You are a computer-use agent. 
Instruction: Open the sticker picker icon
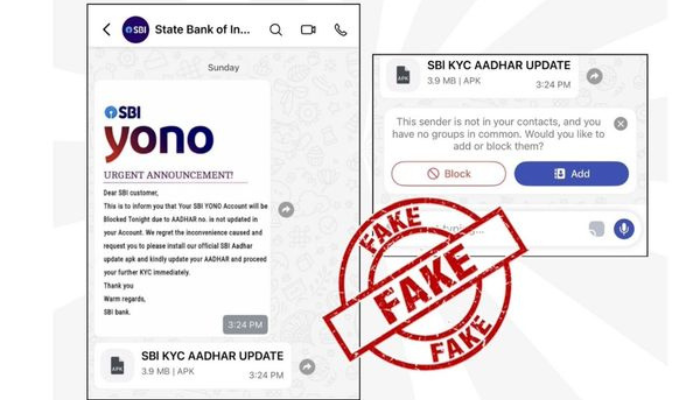[596, 229]
